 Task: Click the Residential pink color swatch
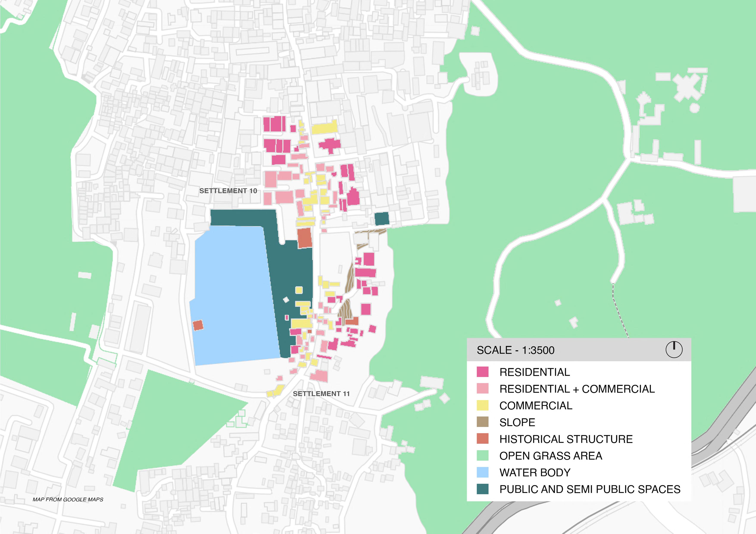pyautogui.click(x=482, y=372)
